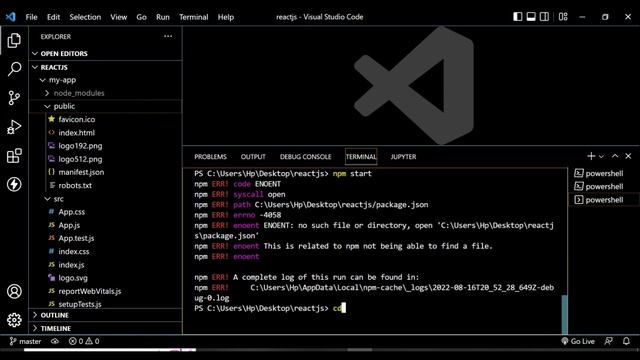Image resolution: width=640 pixels, height=360 pixels.
Task: Open notifications bell icon
Action: point(626,341)
